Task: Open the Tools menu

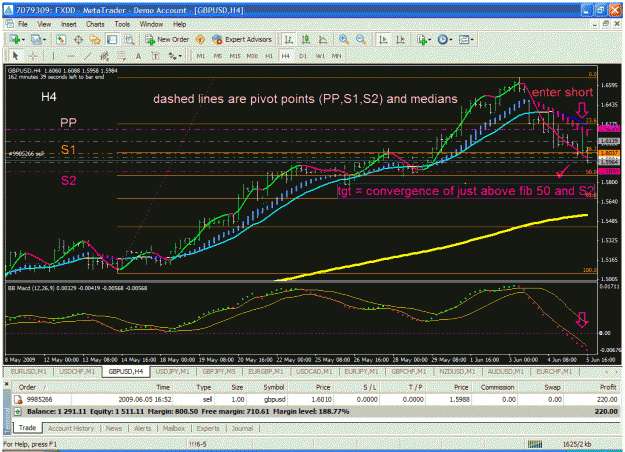Action: click(122, 24)
